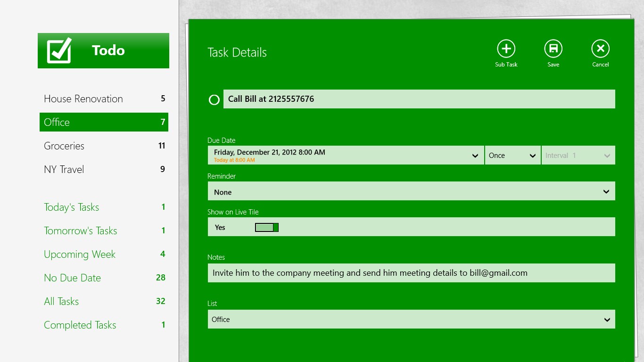Click the Save disk icon

(x=553, y=49)
